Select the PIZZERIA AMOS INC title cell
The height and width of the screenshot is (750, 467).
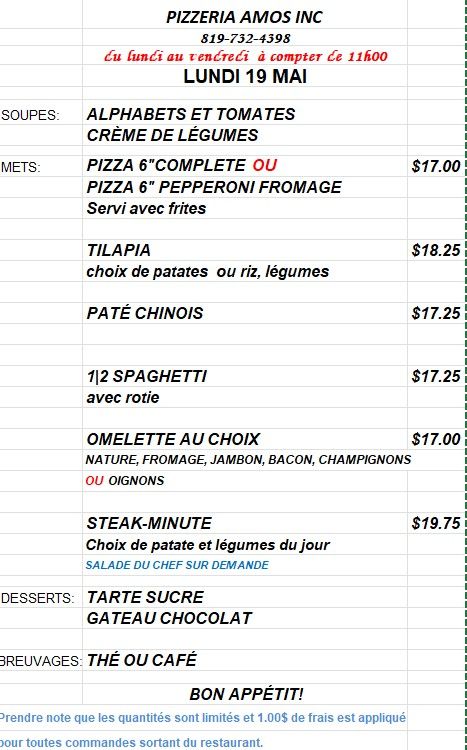(x=245, y=17)
